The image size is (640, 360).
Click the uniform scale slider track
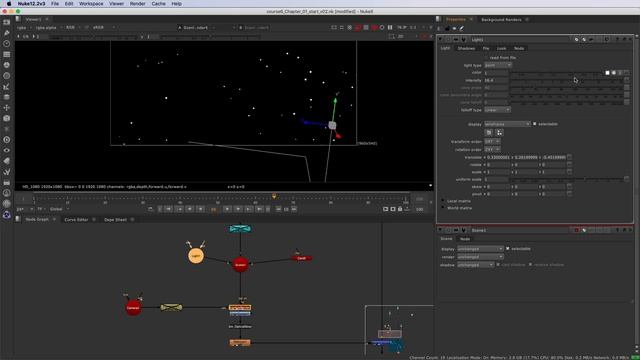(x=567, y=179)
